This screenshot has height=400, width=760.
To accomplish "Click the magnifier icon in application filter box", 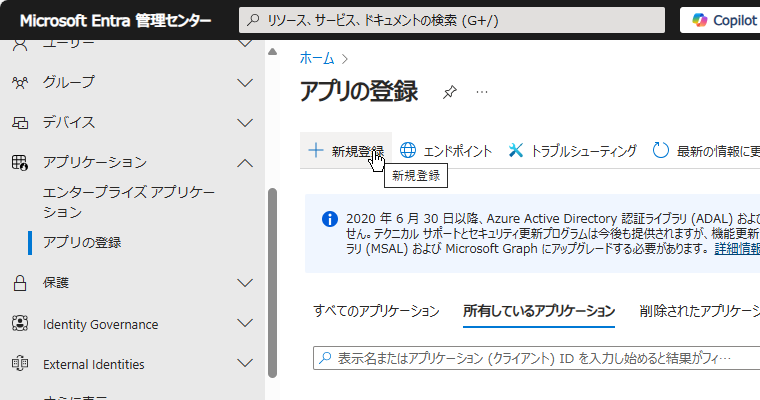I will 325,358.
